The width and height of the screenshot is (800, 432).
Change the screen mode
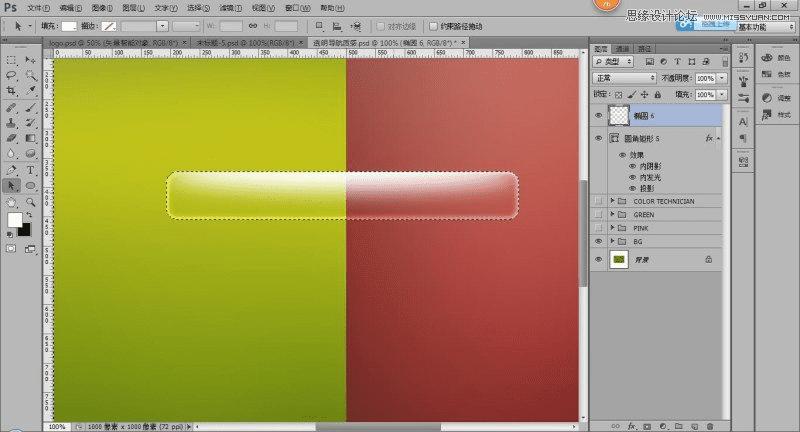(x=31, y=249)
